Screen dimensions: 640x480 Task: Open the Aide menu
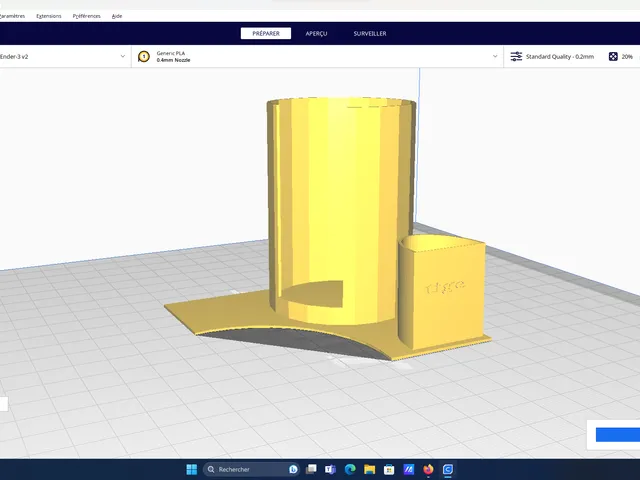117,16
